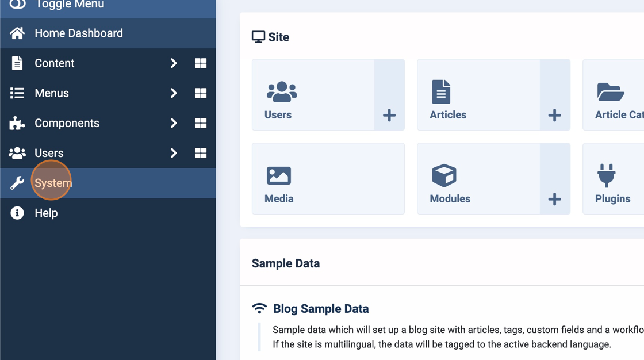Screen dimensions: 644x360
Task: Click the Toggle Menu switch icon
Action: pyautogui.click(x=17, y=5)
